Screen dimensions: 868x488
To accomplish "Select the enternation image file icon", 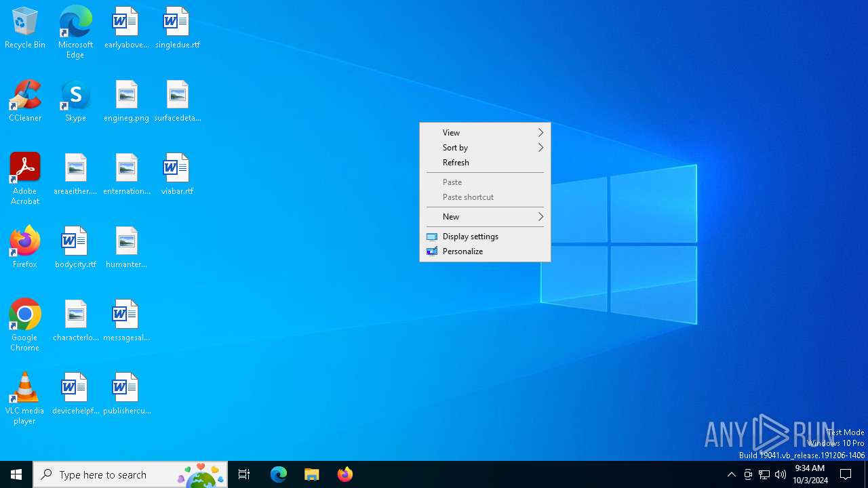I will [126, 175].
